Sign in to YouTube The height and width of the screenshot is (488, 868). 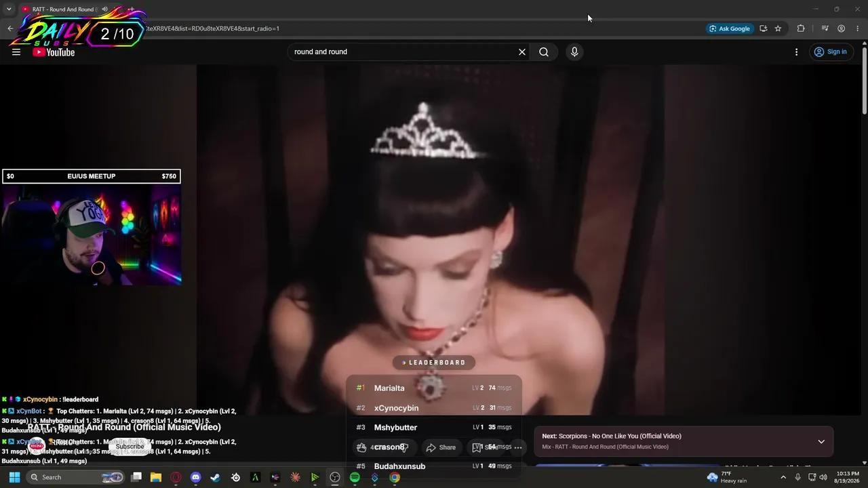pyautogui.click(x=830, y=52)
